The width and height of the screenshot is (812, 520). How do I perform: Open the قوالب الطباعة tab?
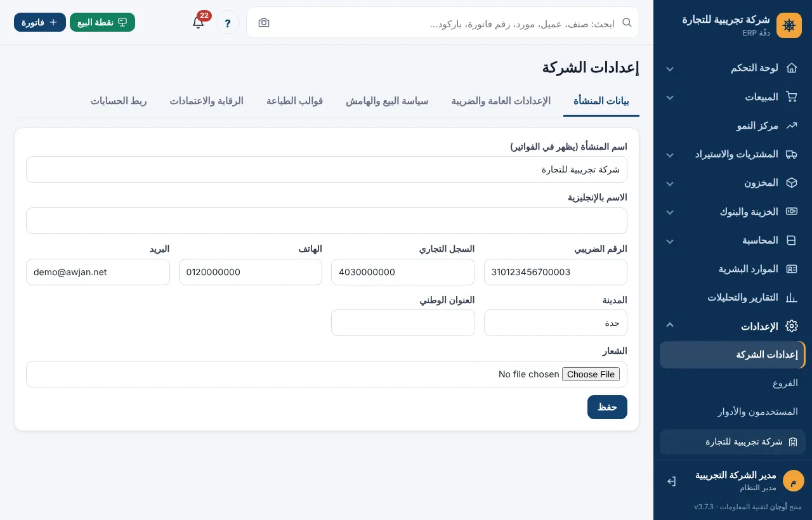pyautogui.click(x=295, y=101)
